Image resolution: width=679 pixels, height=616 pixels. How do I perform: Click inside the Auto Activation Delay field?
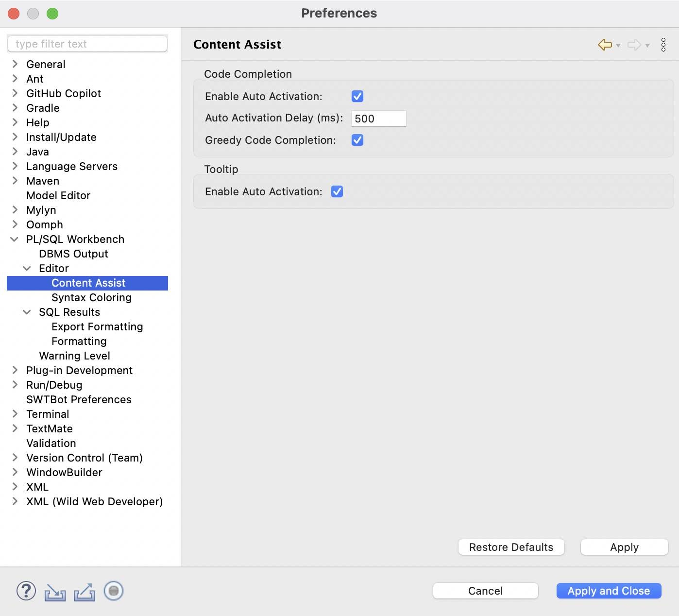pos(378,119)
